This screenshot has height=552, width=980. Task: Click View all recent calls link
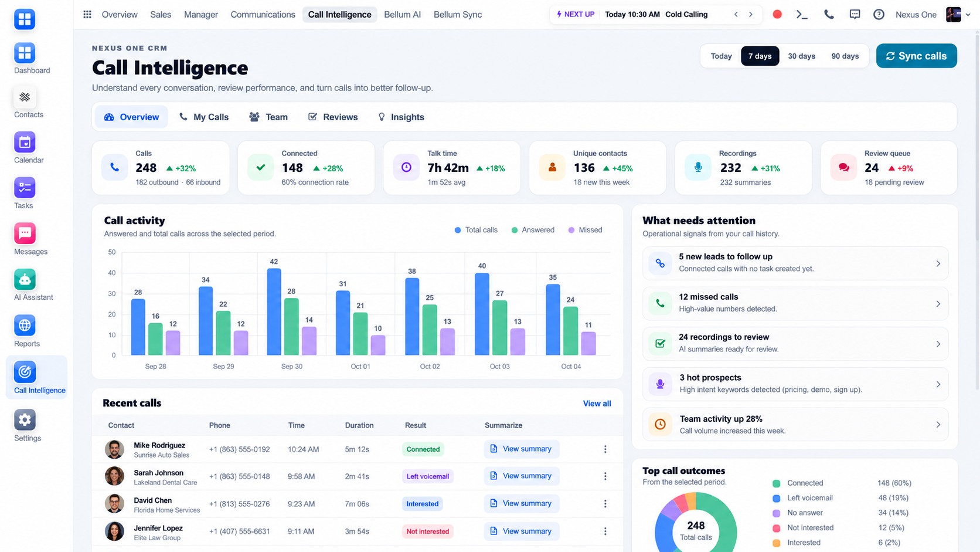click(x=597, y=404)
